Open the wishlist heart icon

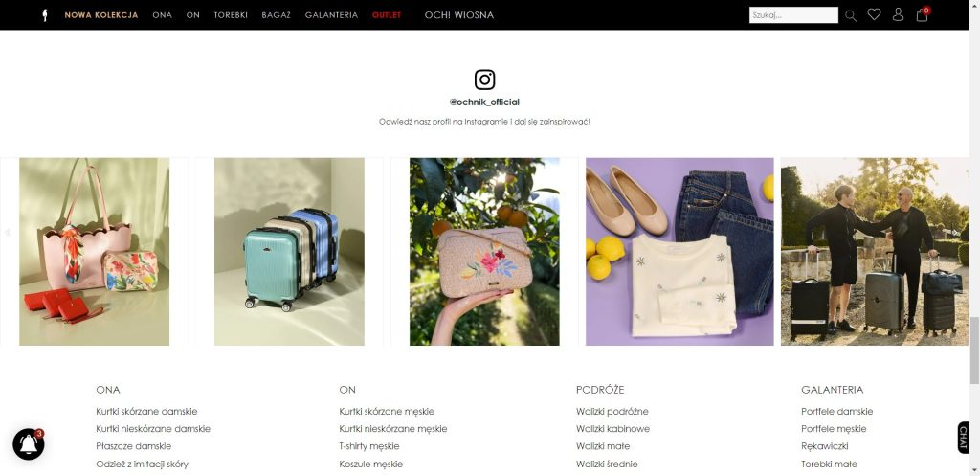(875, 14)
